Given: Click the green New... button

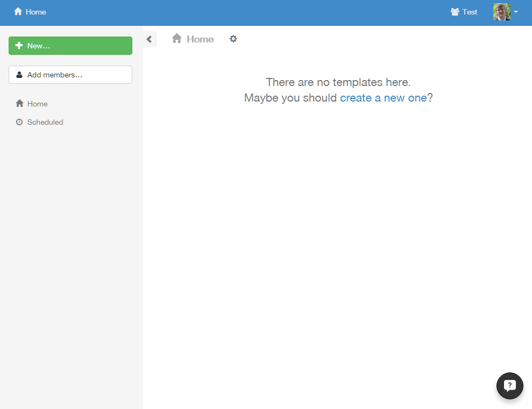Looking at the screenshot, I should [x=70, y=46].
